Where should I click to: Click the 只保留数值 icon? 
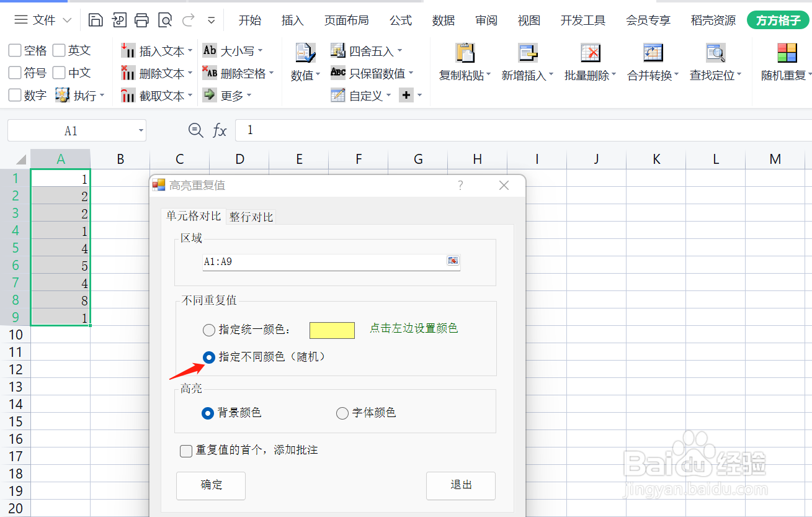point(337,73)
